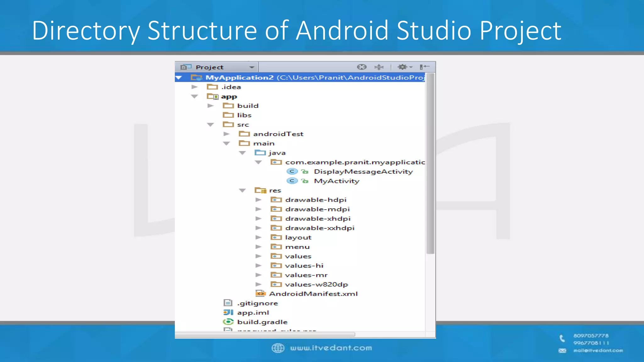The width and height of the screenshot is (644, 362).
Task: Expand the drawable-xhdpi arrow
Action: click(258, 219)
